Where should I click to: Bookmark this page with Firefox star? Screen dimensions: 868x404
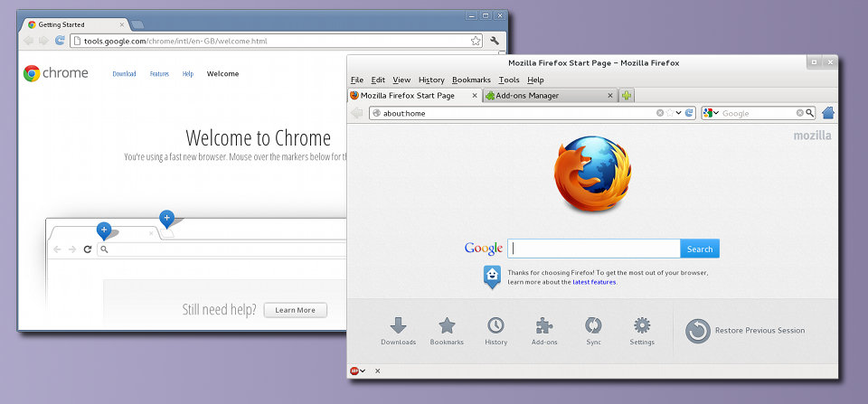tap(670, 113)
